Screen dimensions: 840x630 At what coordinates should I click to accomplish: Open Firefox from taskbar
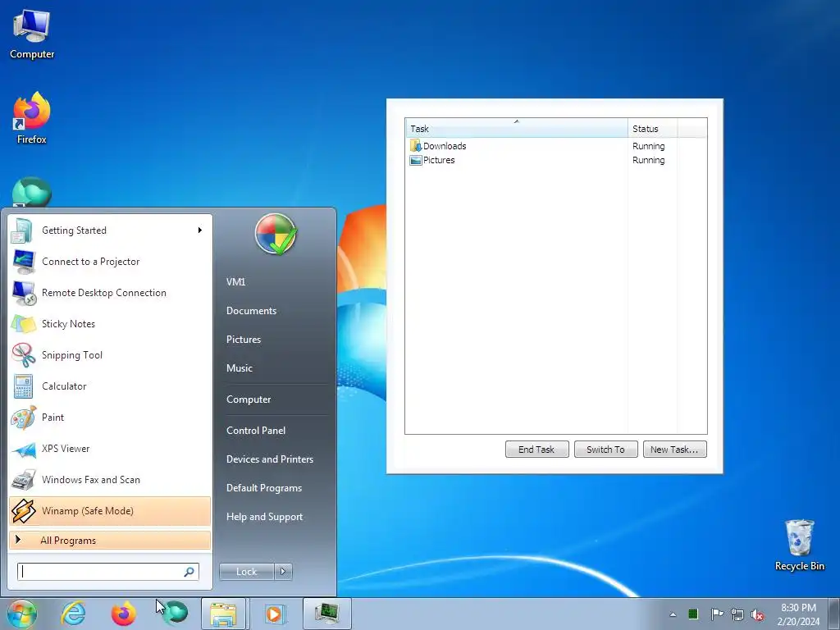[x=124, y=614]
